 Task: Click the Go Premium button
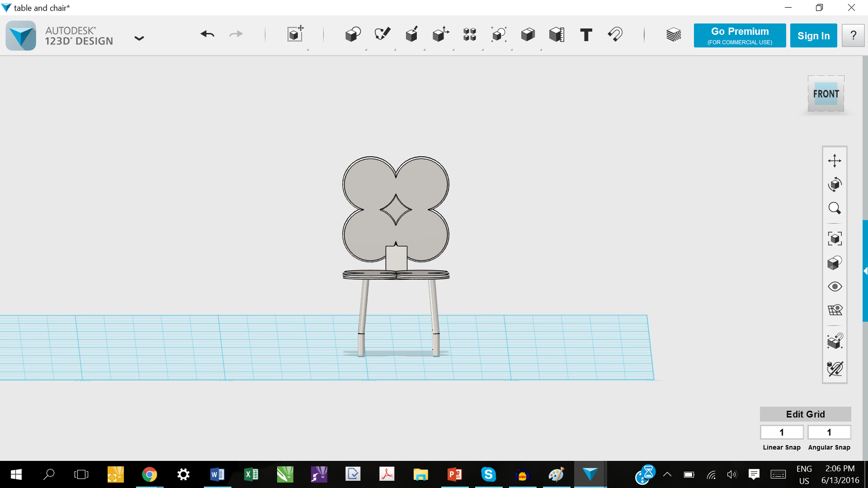click(740, 35)
